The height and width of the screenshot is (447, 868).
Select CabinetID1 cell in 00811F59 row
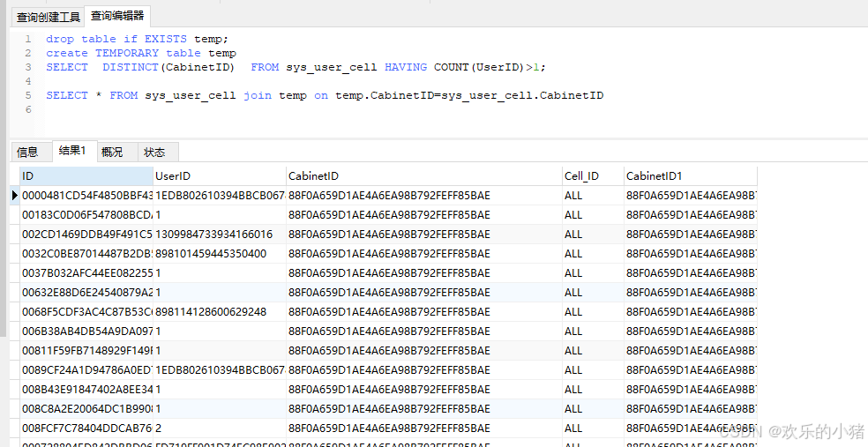coord(691,350)
